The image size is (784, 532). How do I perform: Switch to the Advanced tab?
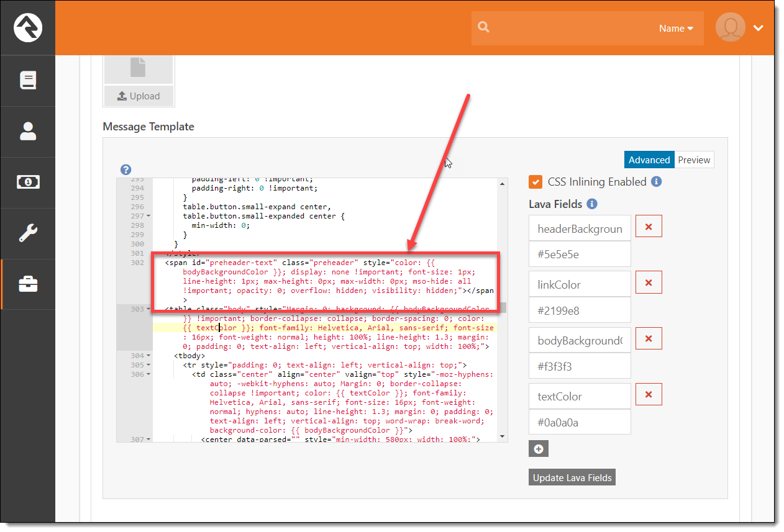point(649,160)
